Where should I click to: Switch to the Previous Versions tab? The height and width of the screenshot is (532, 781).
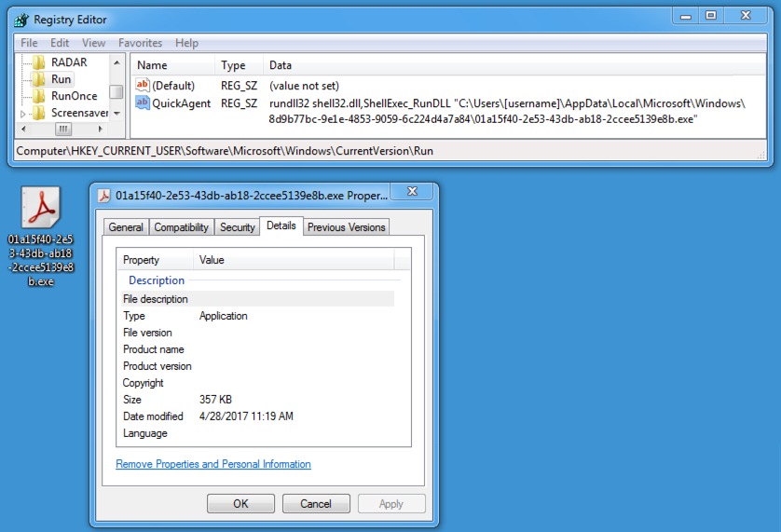[346, 227]
